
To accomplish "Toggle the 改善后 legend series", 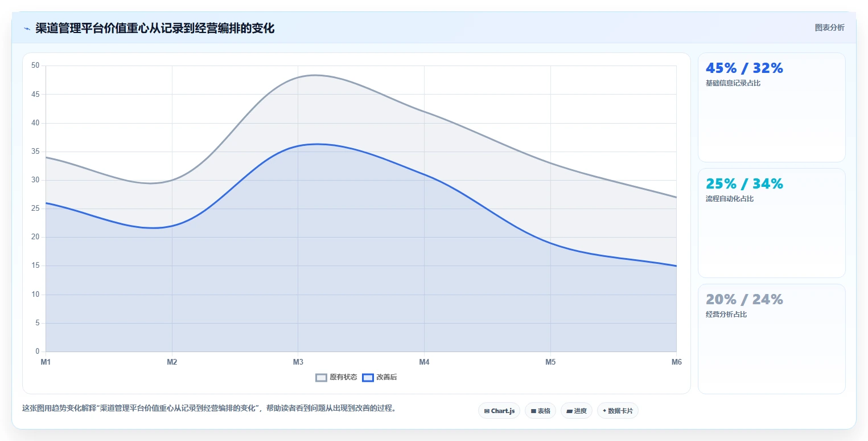I will pyautogui.click(x=383, y=377).
